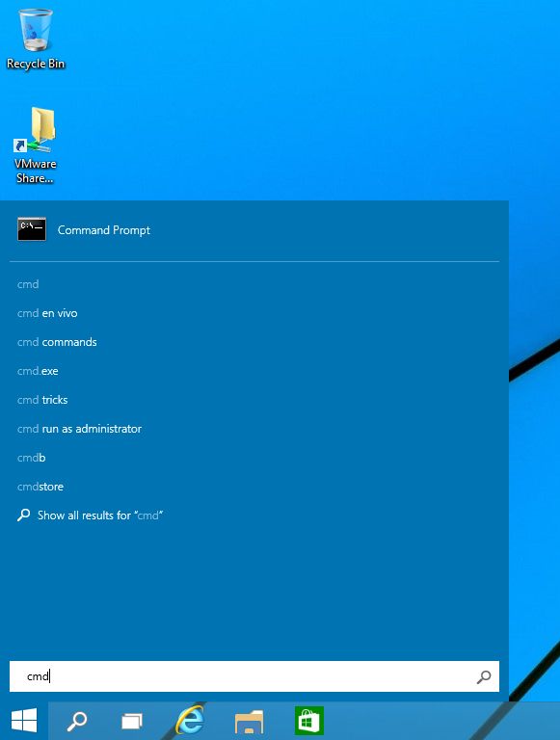Open the Recycle Bin desktop icon
Image resolution: width=560 pixels, height=740 pixels.
pyautogui.click(x=36, y=40)
